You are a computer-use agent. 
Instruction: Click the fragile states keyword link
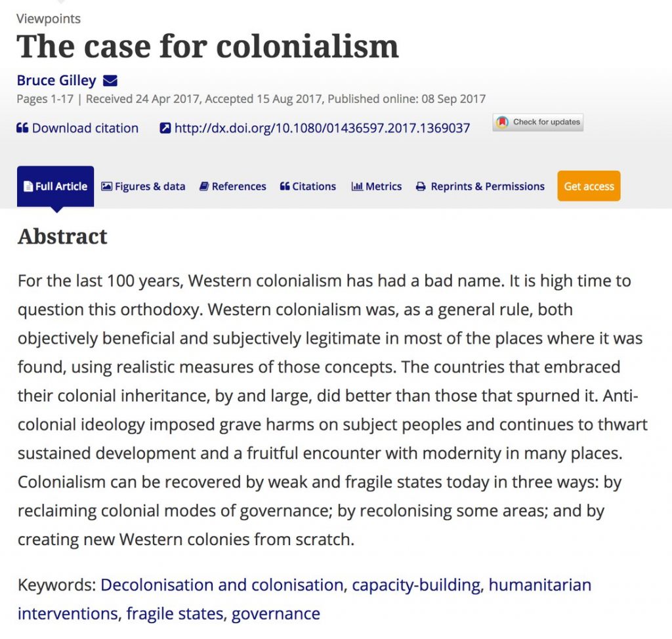tap(175, 613)
